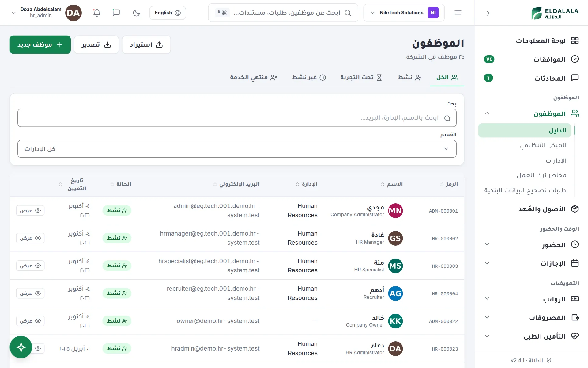Expand the الإجازات leaves menu

pyautogui.click(x=531, y=263)
